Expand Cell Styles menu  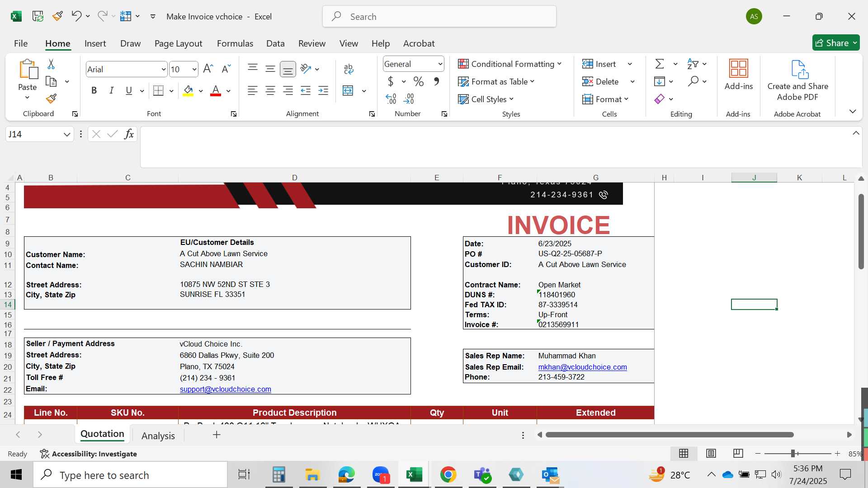tap(486, 99)
